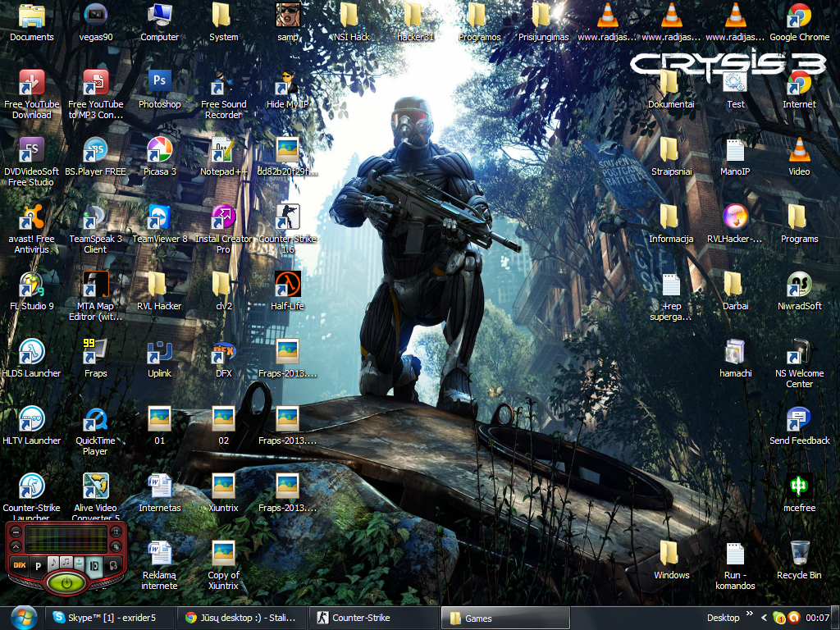Viewport: 840px width, 630px height.
Task: Show hidden system tray icons arrow
Action: pos(764,618)
